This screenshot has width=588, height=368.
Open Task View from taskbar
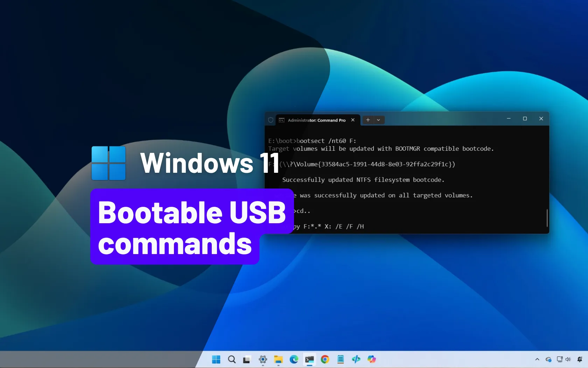coord(247,359)
